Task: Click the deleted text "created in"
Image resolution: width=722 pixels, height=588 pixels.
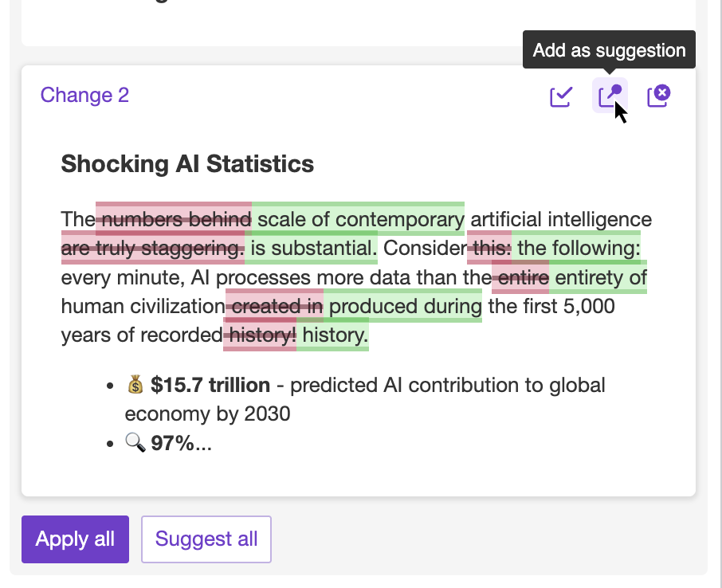Action: pos(276,306)
